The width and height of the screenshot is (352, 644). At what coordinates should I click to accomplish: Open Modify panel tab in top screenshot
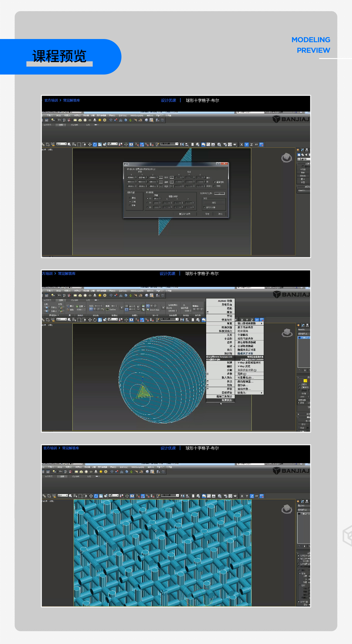coord(302,150)
